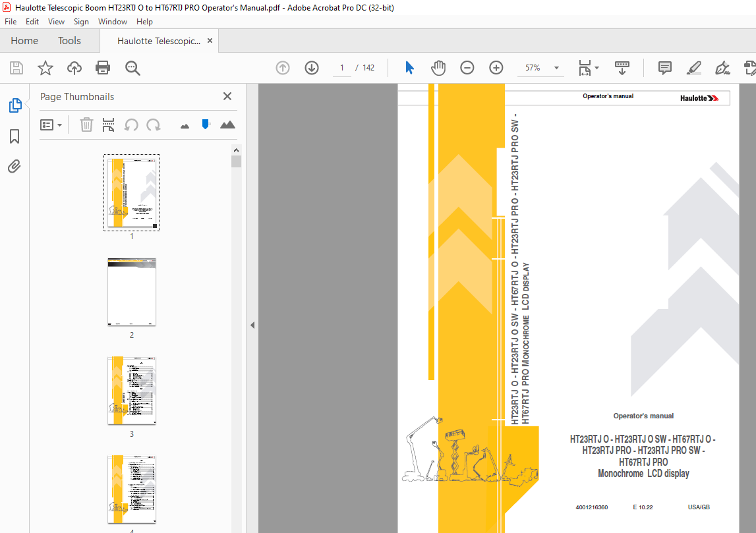This screenshot has height=533, width=756.
Task: Click the fit width page display icon
Action: (x=585, y=68)
